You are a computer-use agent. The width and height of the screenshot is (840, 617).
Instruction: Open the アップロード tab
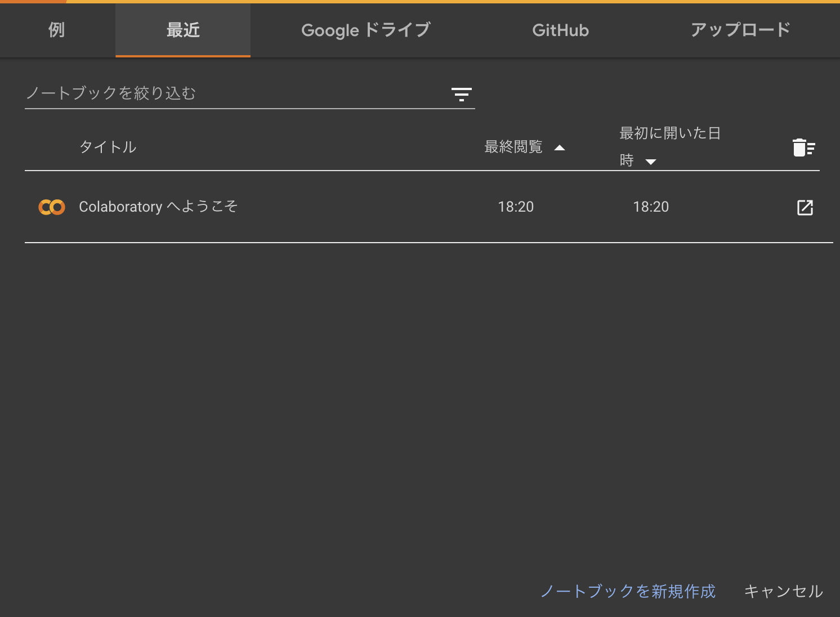740,30
